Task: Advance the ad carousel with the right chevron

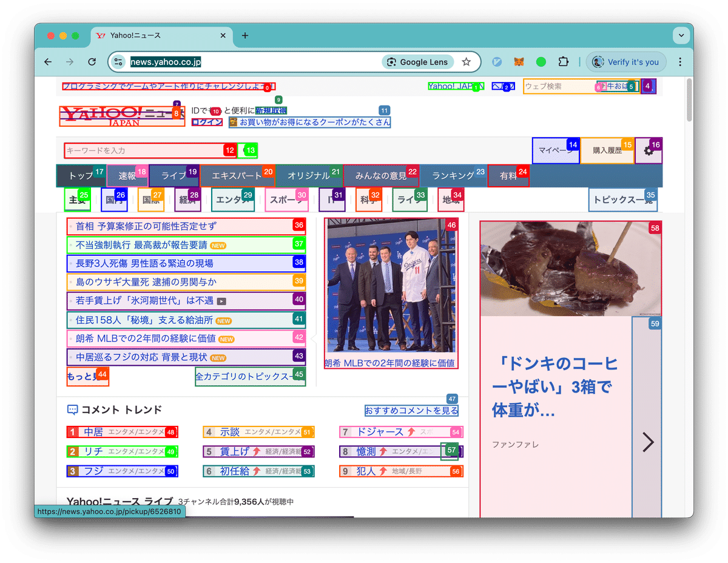Action: [x=647, y=442]
